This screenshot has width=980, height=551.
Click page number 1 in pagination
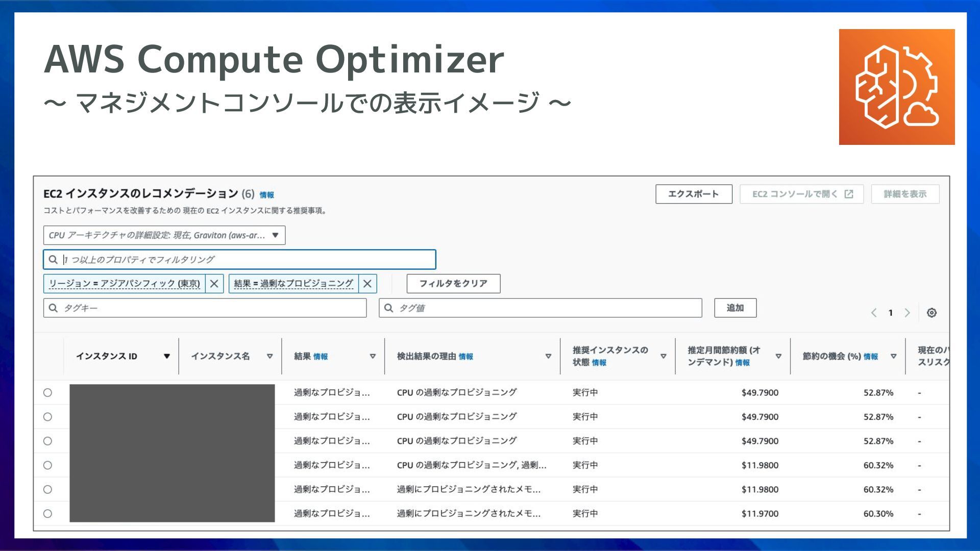[891, 313]
